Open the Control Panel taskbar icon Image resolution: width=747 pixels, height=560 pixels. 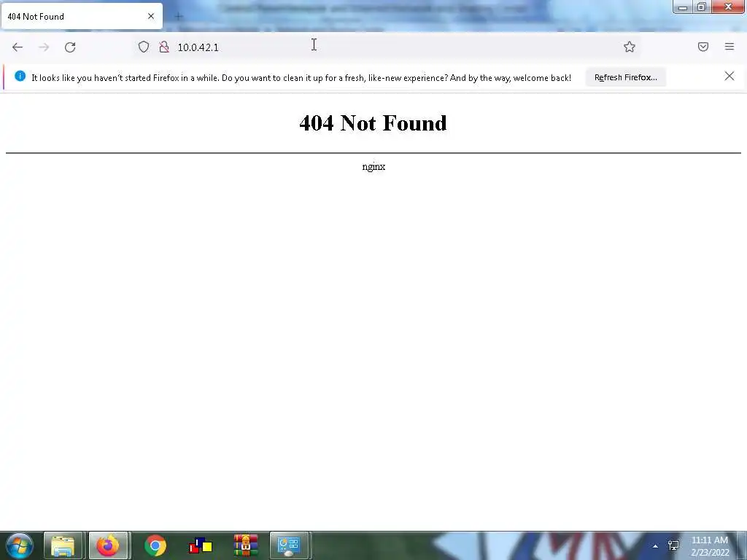[x=289, y=545]
